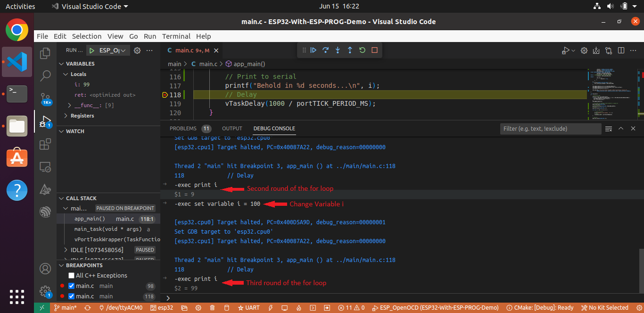Stop the debug session
The width and height of the screenshot is (644, 313).
(x=374, y=50)
